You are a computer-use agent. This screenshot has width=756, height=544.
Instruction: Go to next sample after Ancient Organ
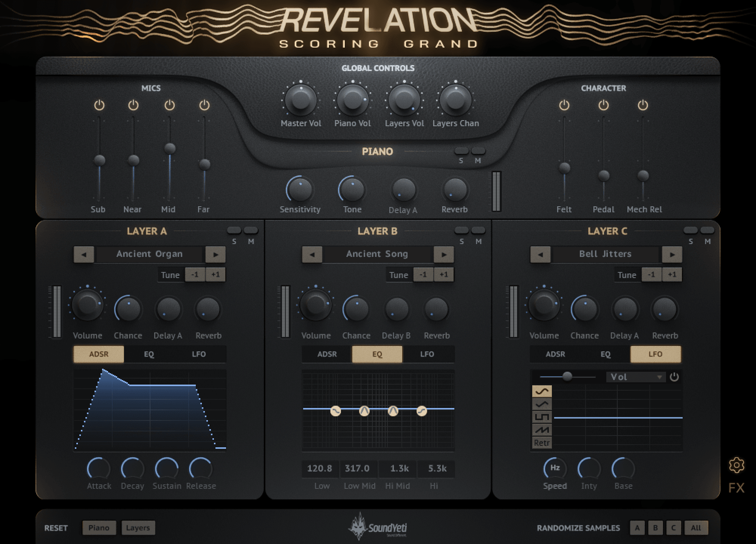(x=215, y=255)
